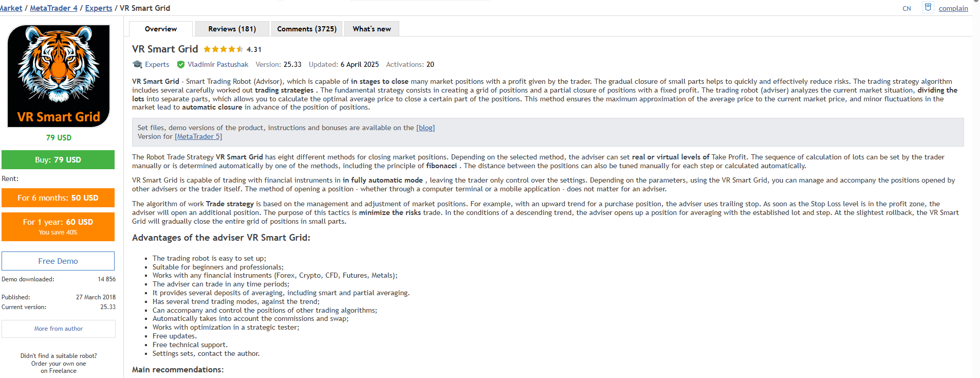Open More from author
The width and height of the screenshot is (980, 378).
click(59, 329)
